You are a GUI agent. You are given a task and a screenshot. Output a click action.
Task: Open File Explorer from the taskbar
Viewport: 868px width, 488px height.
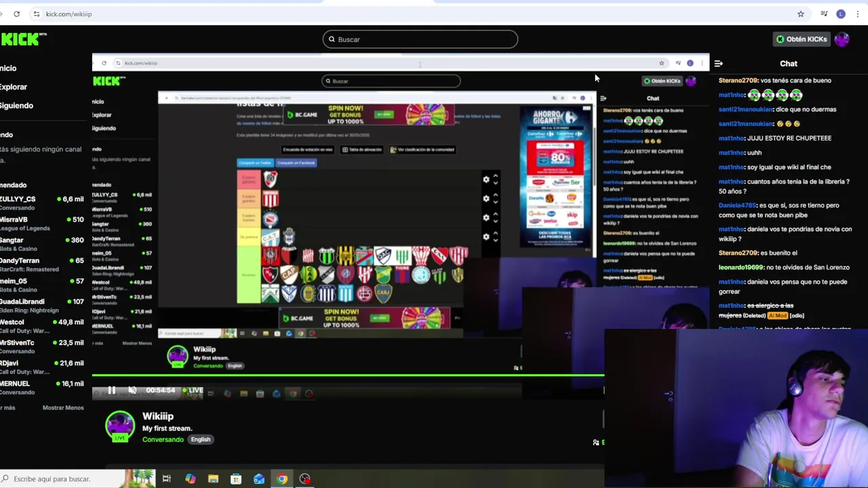(213, 479)
